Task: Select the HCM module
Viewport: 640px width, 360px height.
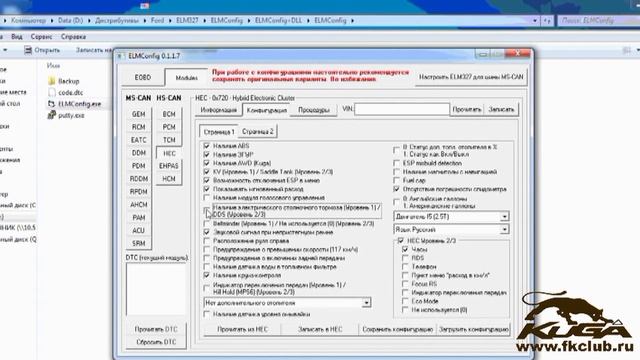Action: pyautogui.click(x=169, y=179)
